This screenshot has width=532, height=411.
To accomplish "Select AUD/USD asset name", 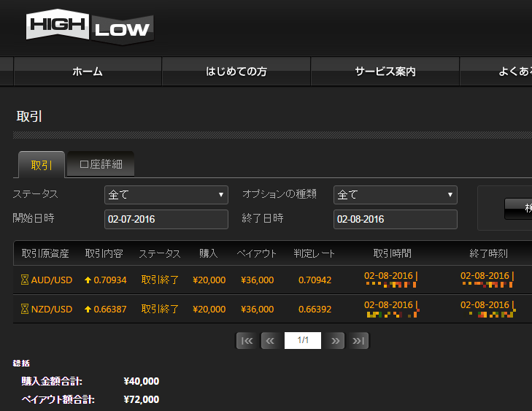I will pyautogui.click(x=52, y=280).
